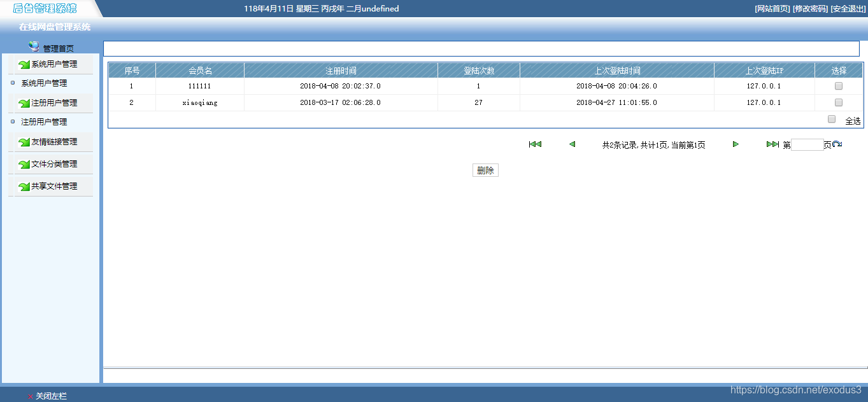Click the 登陆次数 column header
Image resolution: width=868 pixels, height=402 pixels.
479,71
